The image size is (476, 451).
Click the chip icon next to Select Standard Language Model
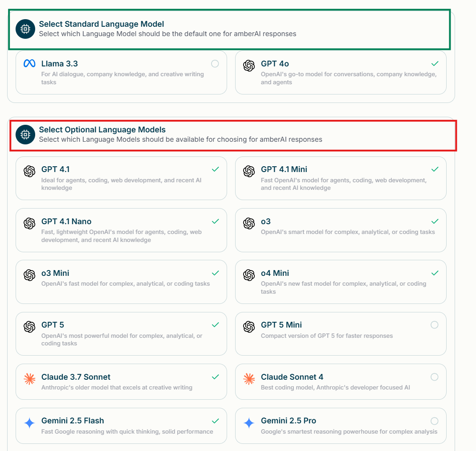pyautogui.click(x=25, y=29)
